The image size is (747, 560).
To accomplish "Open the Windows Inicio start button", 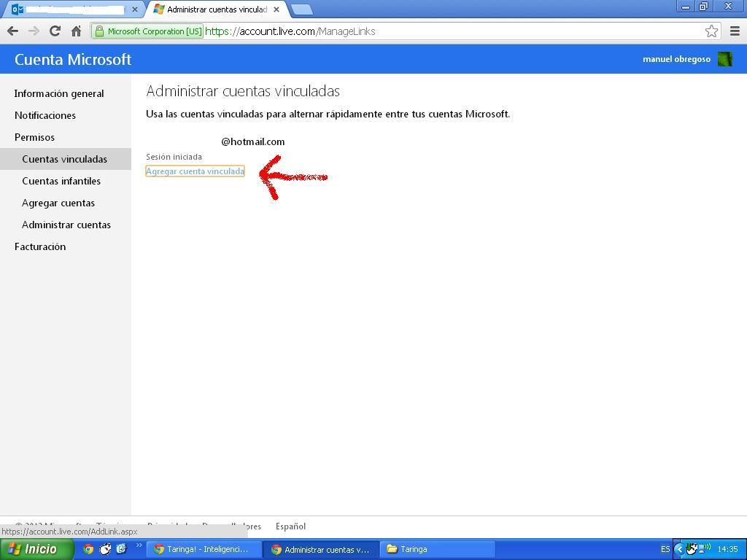I will pos(36,549).
